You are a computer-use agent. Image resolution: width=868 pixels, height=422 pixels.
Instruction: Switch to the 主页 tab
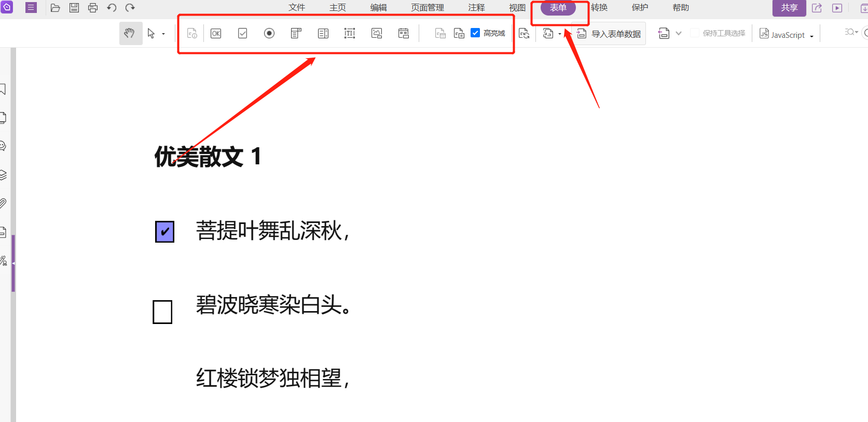(338, 8)
